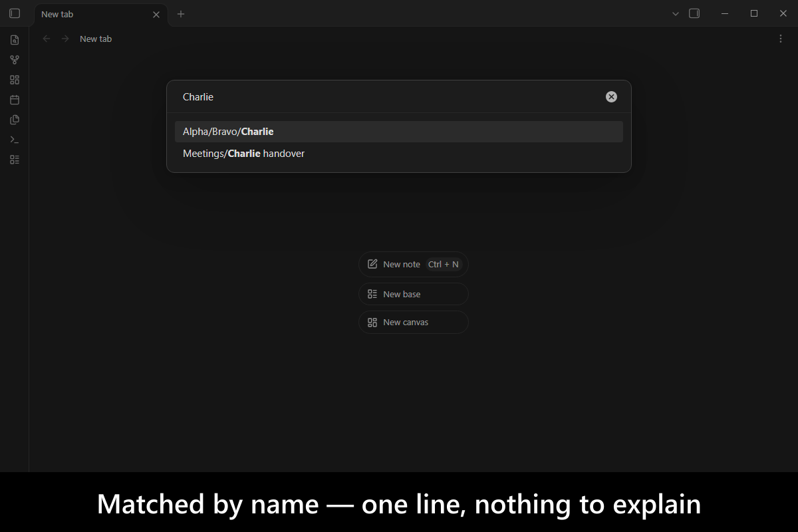Select the New tab tab

coord(101,14)
